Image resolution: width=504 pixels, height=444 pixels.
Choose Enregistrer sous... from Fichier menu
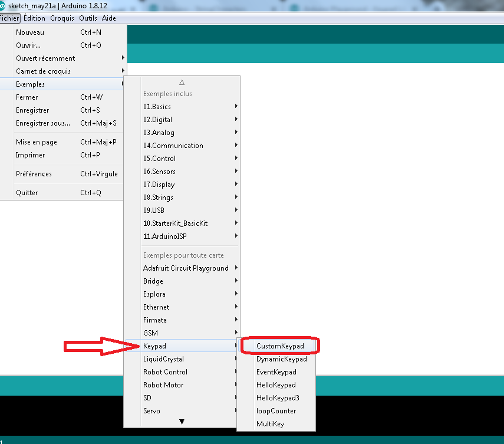pyautogui.click(x=42, y=123)
